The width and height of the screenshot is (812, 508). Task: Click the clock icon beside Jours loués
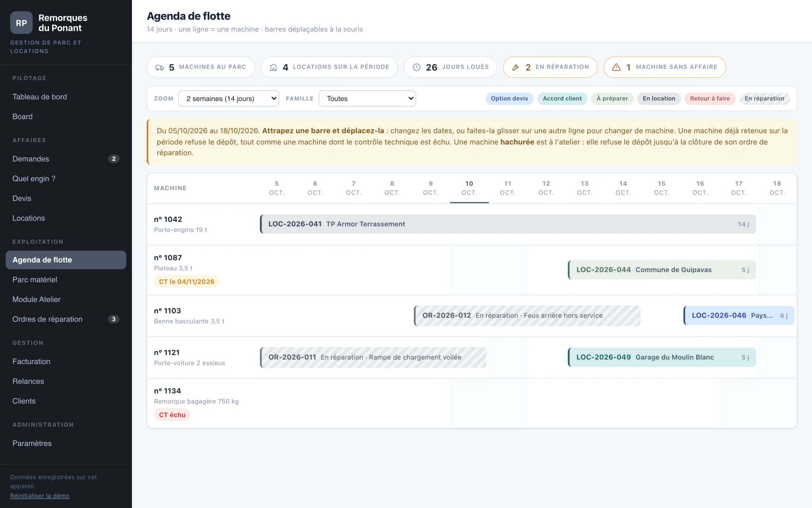417,67
